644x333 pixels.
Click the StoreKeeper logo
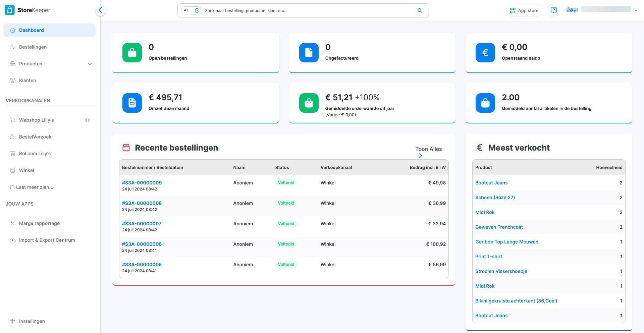pyautogui.click(x=28, y=10)
